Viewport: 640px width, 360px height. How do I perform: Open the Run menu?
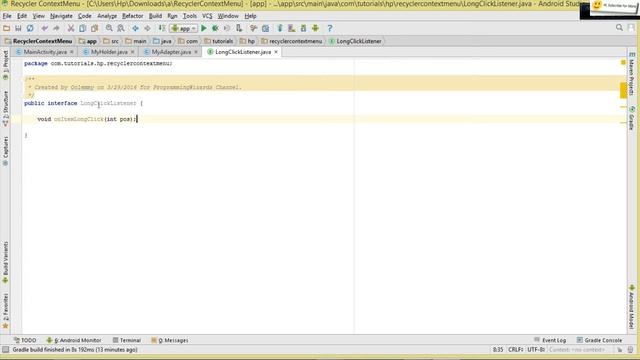[x=172, y=16]
